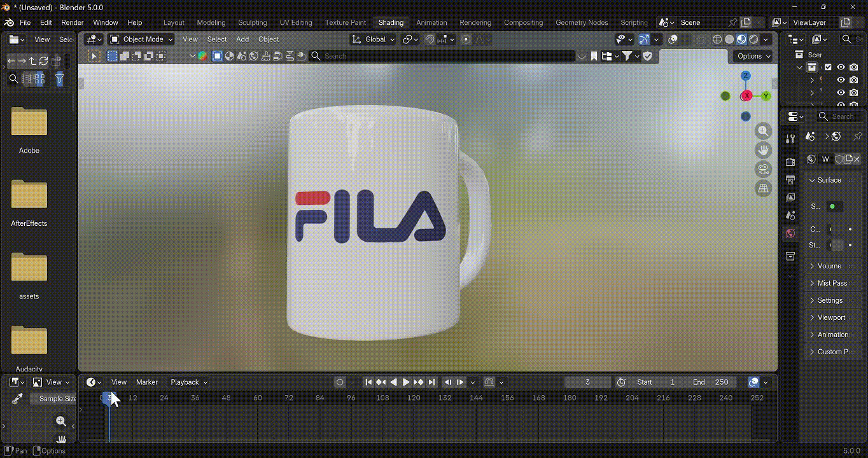Click the Options button in viewport header
This screenshot has width=868, height=458.
(754, 56)
